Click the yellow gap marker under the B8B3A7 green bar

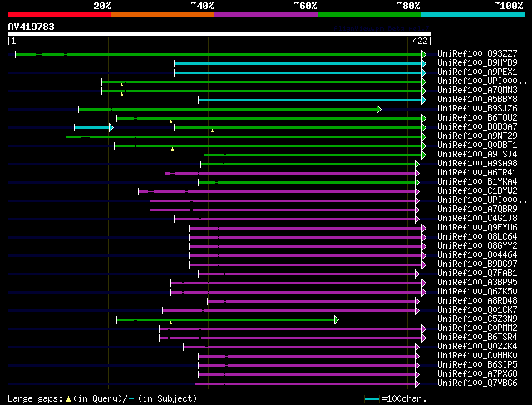point(213,131)
